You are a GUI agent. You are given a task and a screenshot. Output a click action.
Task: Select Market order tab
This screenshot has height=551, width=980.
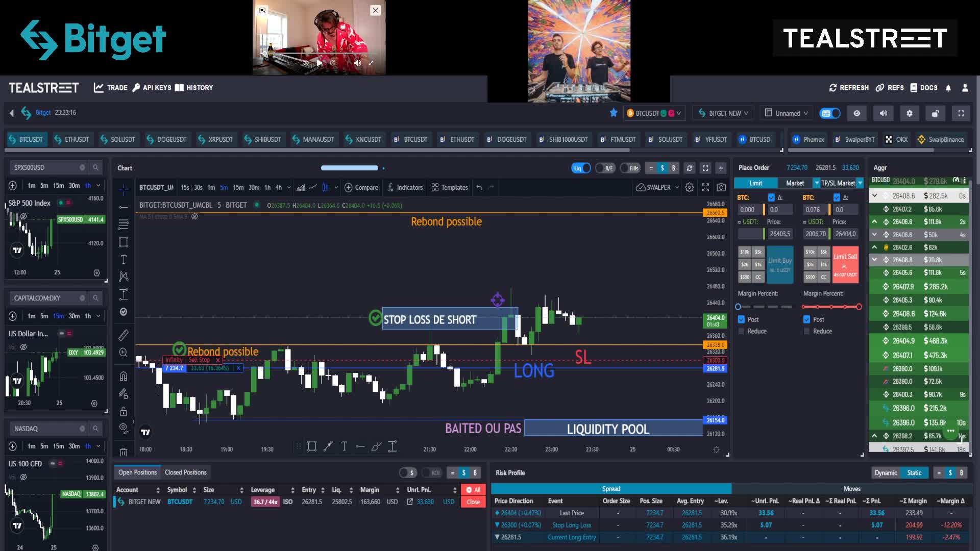(x=795, y=183)
